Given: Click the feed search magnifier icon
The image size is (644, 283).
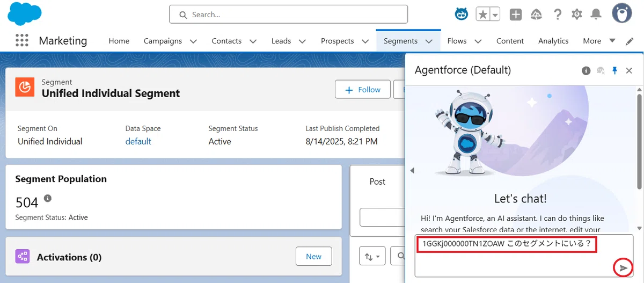Looking at the screenshot, I should pyautogui.click(x=401, y=257).
